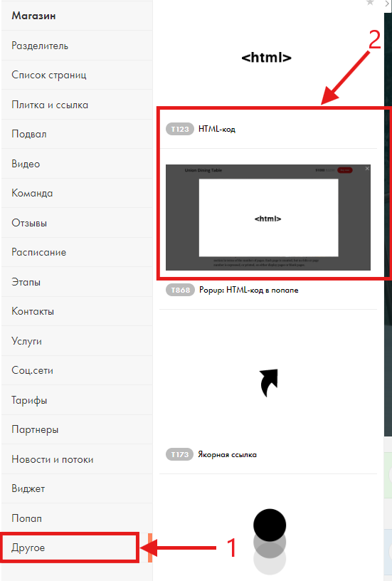Close the popup preview with X icon
Screen dimensions: 392x581
[x=367, y=169]
